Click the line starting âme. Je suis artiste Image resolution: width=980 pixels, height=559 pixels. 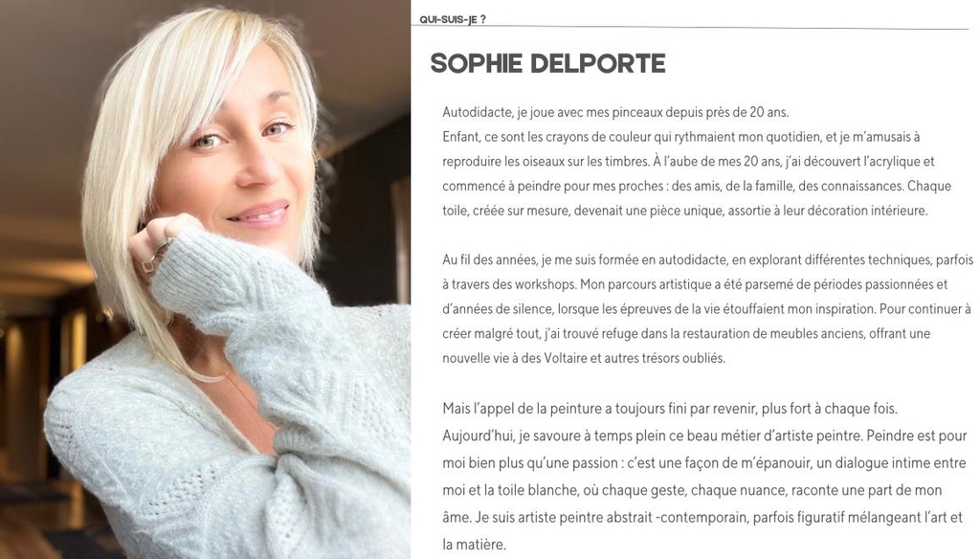click(702, 518)
